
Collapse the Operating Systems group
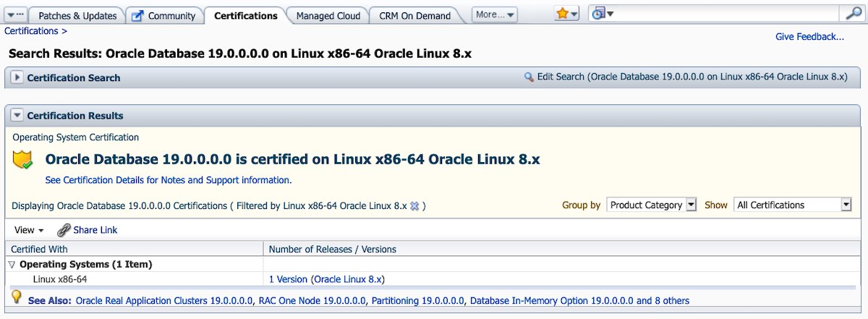(12, 265)
